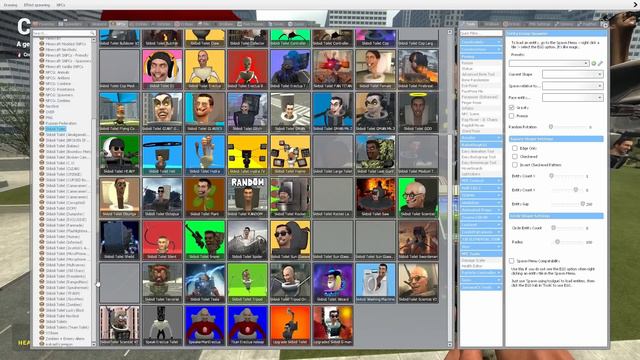Spawn the Skibidi Toilet Tesla NPC
Screen dimensions: 640x360
click(204, 283)
